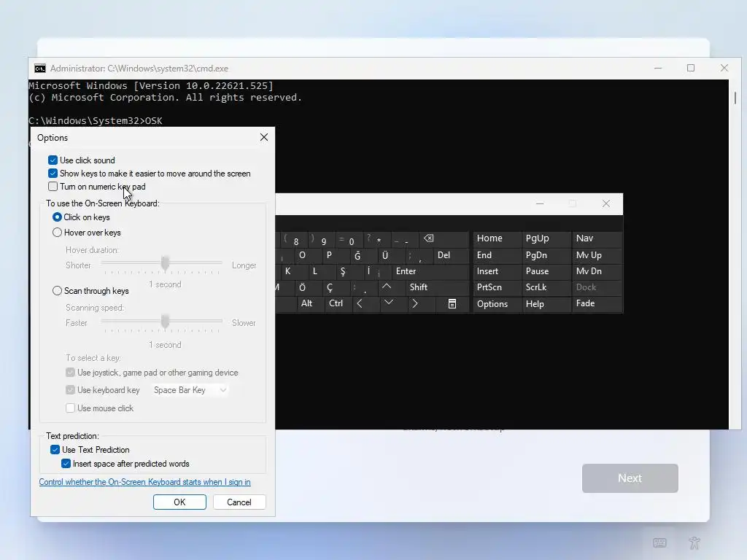The width and height of the screenshot is (747, 560).
Task: Click the Ğ key on keyboard
Action: [363, 255]
